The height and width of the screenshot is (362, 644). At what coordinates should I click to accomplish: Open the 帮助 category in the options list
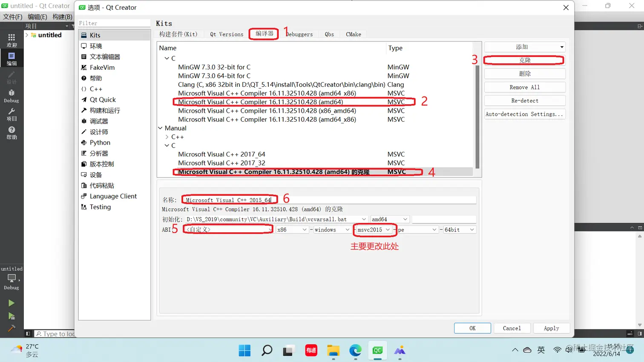coord(115,78)
